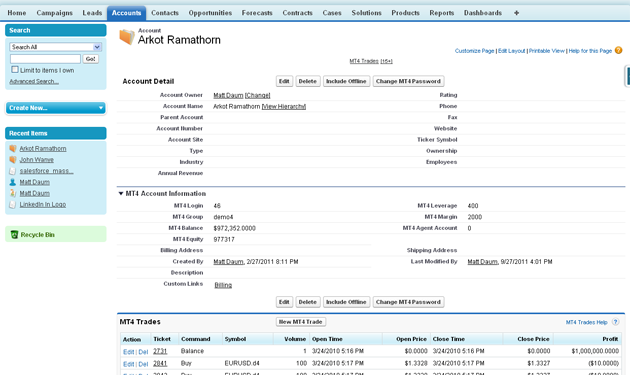Image resolution: width=630 pixels, height=375 pixels.
Task: Go to the Reports tab
Action: click(x=442, y=13)
